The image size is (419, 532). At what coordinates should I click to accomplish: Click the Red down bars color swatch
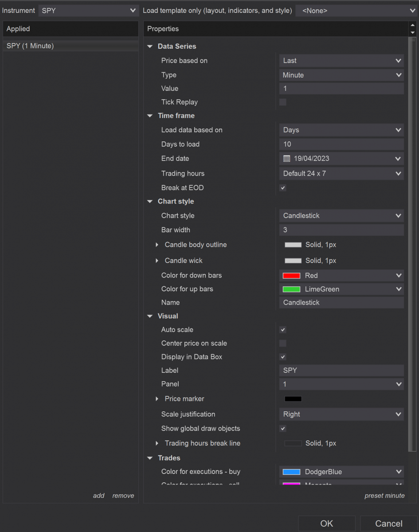point(291,276)
